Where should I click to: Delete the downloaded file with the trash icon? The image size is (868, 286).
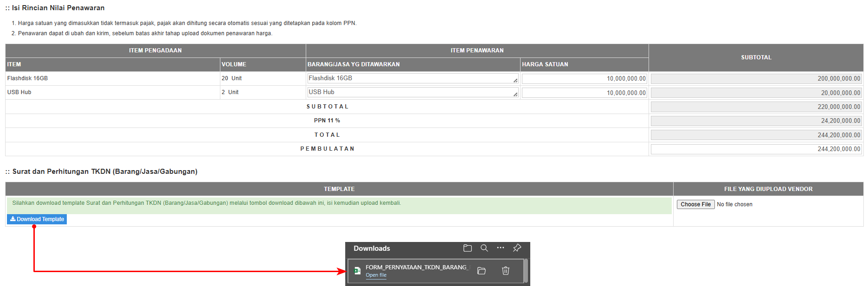506,271
